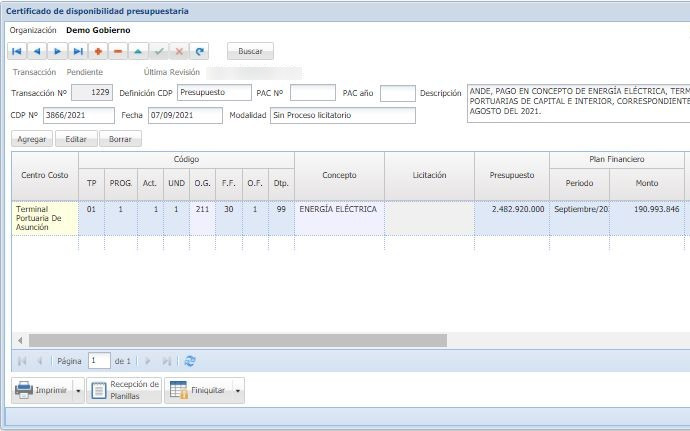Click the Licitación column header
This screenshot has height=431, width=690.
(x=429, y=175)
